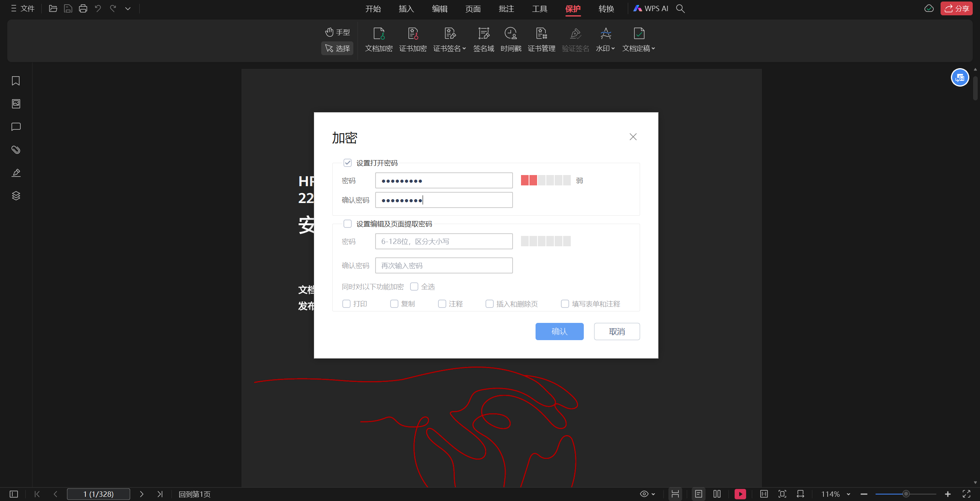Click the undo arrow icon
The width and height of the screenshot is (980, 501).
click(98, 8)
